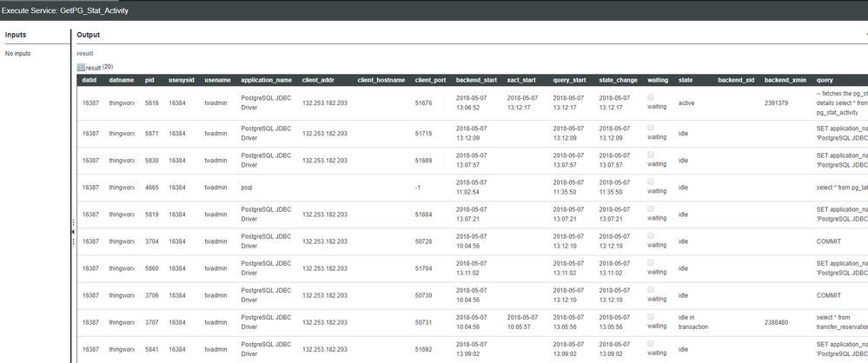Viewport: 868px width, 363px height.
Task: Select xact_start 2018-05-07 10:05:57 cell
Action: [522, 322]
